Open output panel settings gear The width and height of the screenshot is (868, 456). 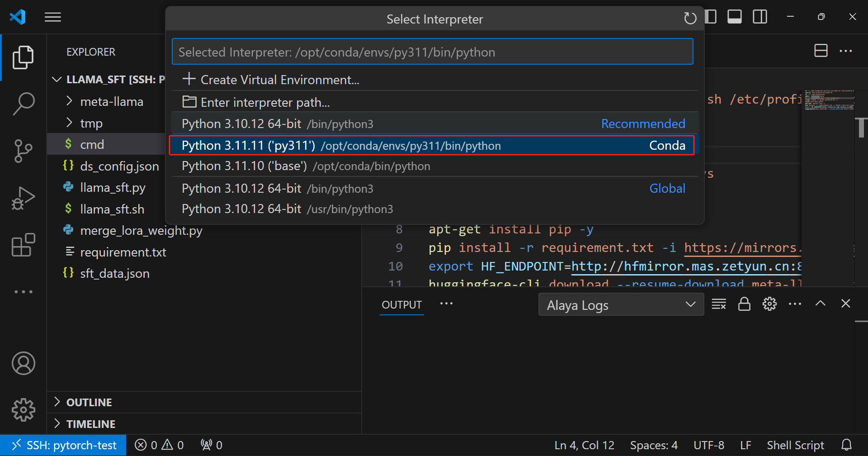(769, 304)
